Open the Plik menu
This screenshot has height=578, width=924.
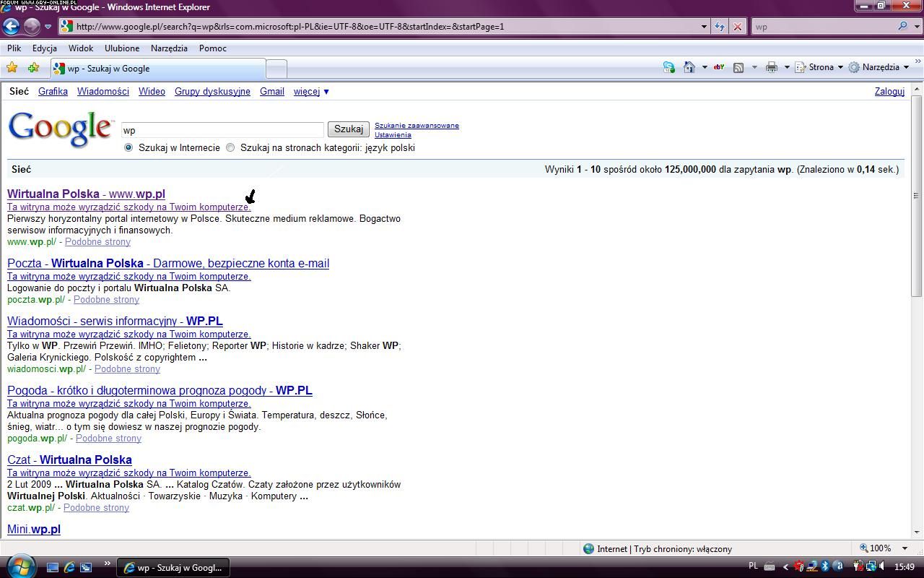(x=14, y=48)
